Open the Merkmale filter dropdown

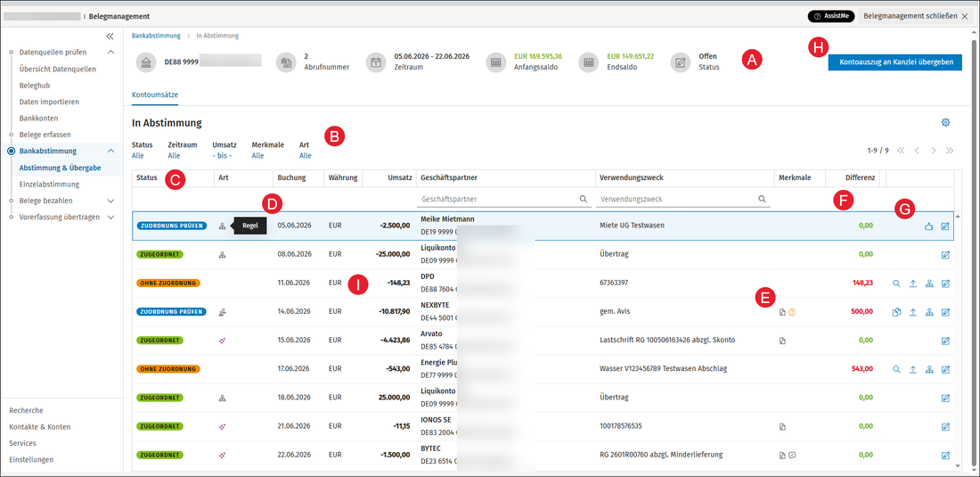point(257,156)
